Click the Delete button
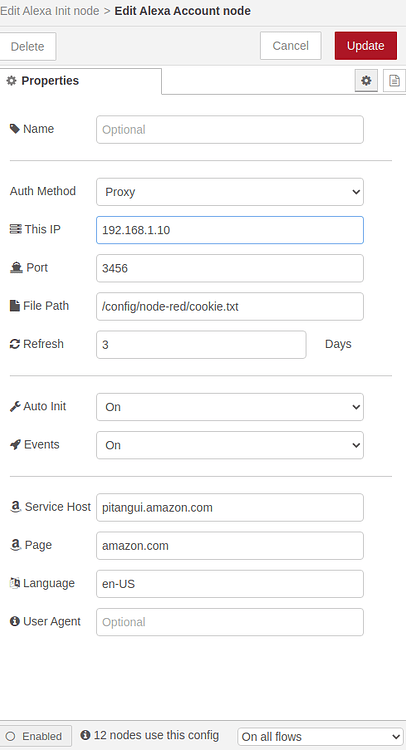406x750 pixels. 27,46
